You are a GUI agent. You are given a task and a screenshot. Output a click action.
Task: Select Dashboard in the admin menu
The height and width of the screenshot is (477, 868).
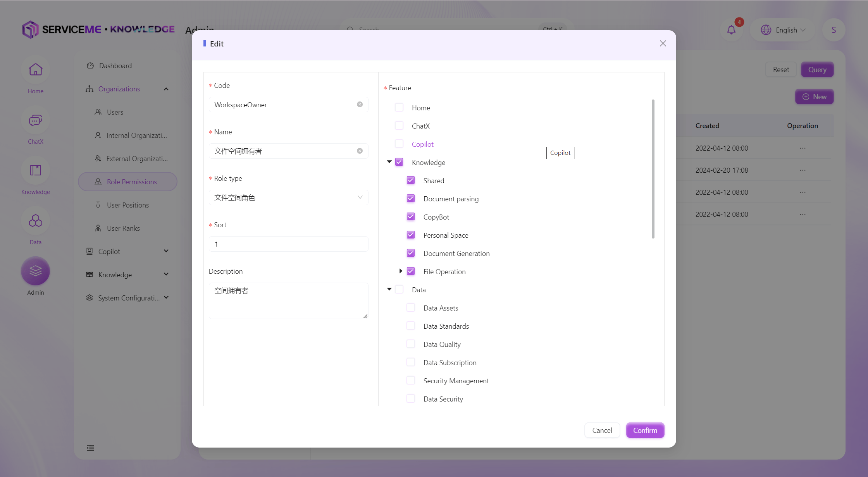point(115,66)
